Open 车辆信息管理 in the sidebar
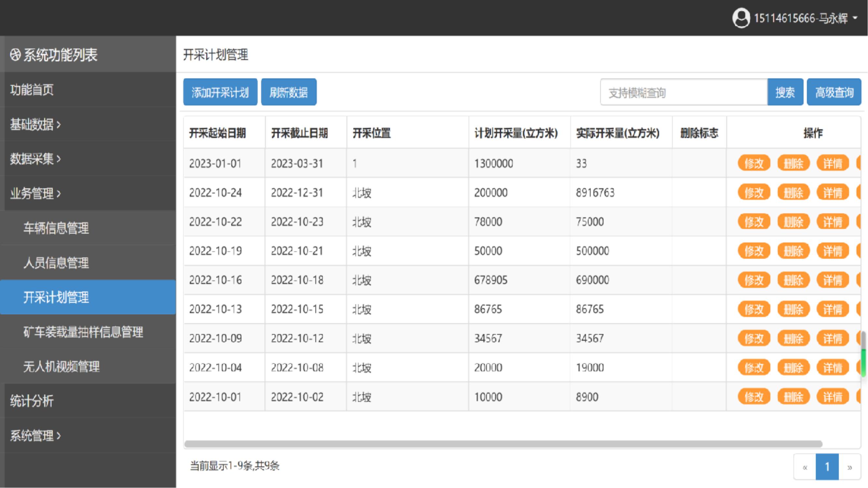This screenshot has width=868, height=488. pos(56,228)
